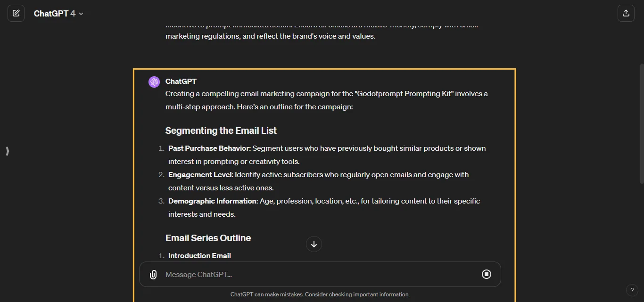Click the 'Engagement Level' bold text
644x302 pixels.
[x=200, y=174]
